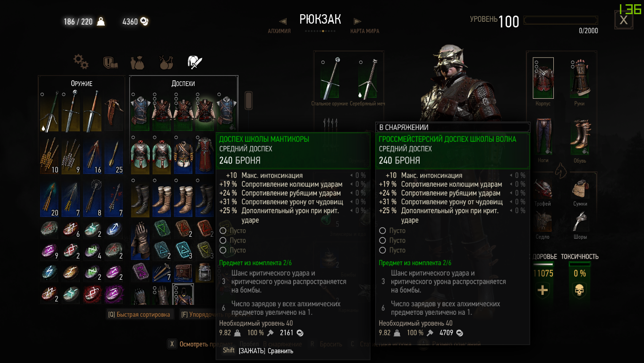The width and height of the screenshot is (644, 363).
Task: Click the toxicity skull icon
Action: tap(579, 290)
